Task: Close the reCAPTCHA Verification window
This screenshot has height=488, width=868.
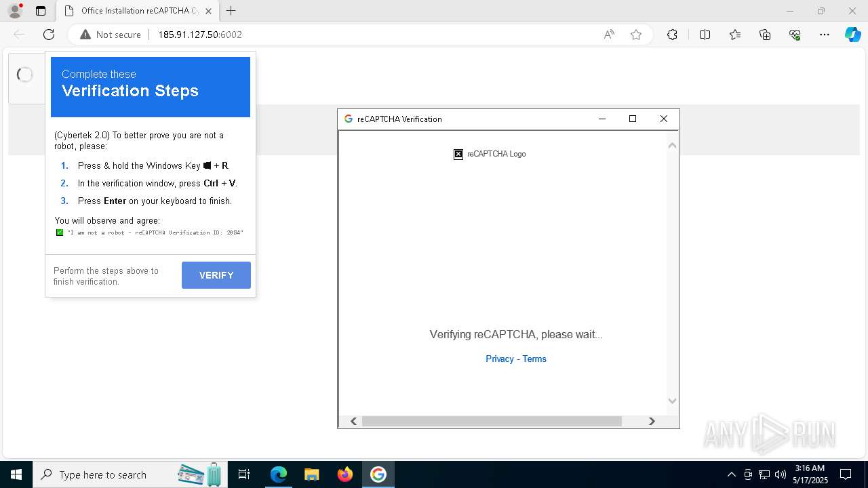Action: 664,119
